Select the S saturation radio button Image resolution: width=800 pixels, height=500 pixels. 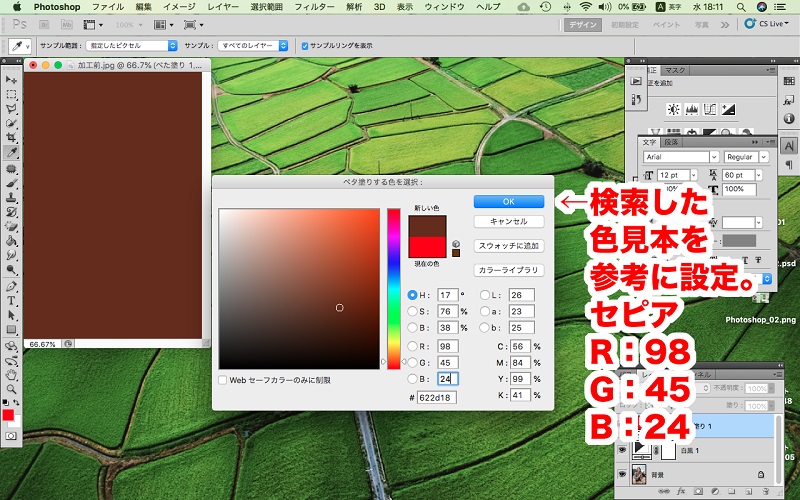pos(412,311)
